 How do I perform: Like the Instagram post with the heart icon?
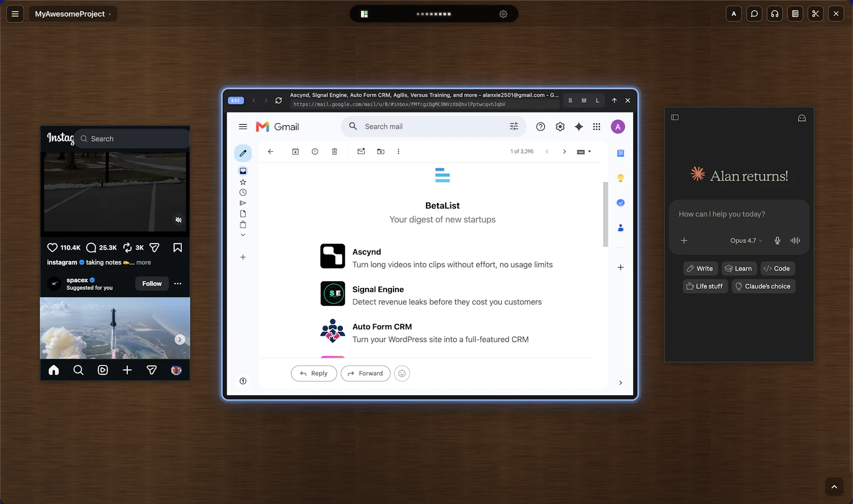pyautogui.click(x=52, y=248)
